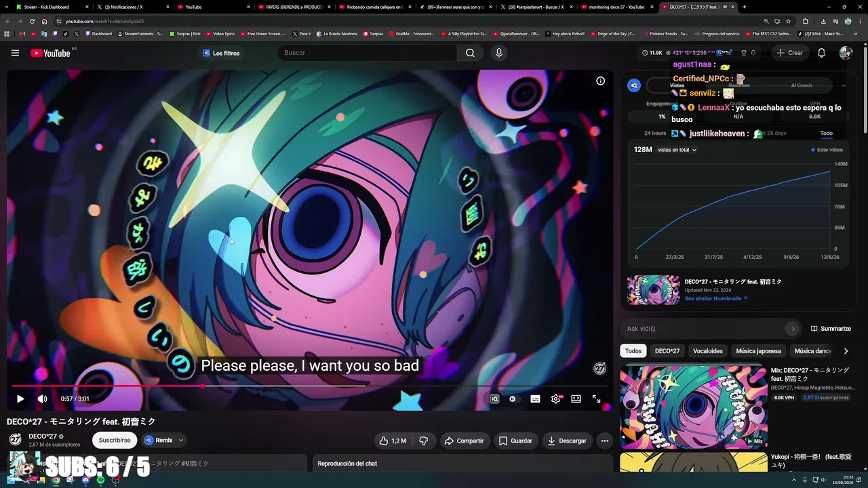Download video with Descargar button

point(567,441)
